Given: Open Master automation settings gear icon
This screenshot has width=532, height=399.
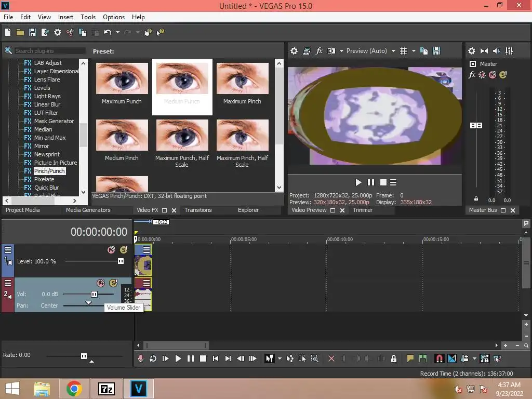Looking at the screenshot, I should 482,75.
